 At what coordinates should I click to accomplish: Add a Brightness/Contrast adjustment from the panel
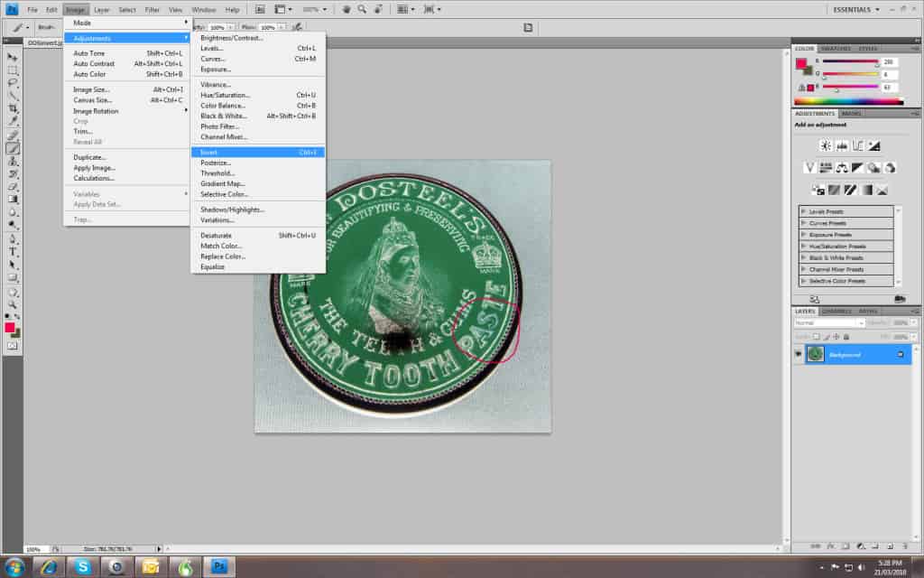(826, 145)
